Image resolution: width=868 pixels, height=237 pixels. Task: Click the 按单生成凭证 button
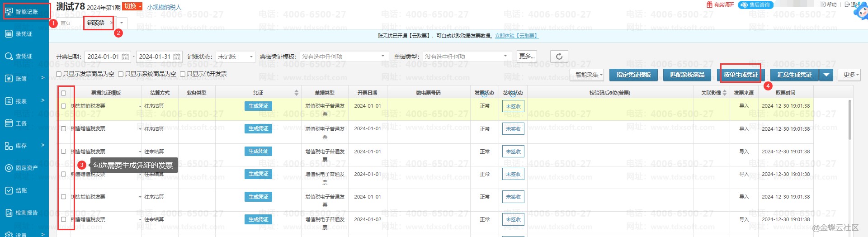click(x=741, y=75)
